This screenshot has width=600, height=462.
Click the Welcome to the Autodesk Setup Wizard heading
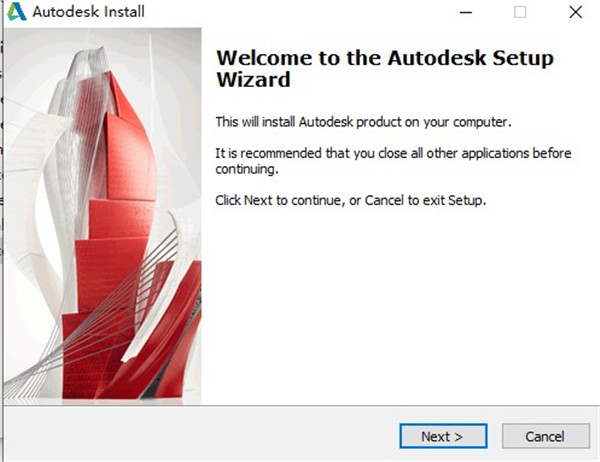pyautogui.click(x=384, y=68)
